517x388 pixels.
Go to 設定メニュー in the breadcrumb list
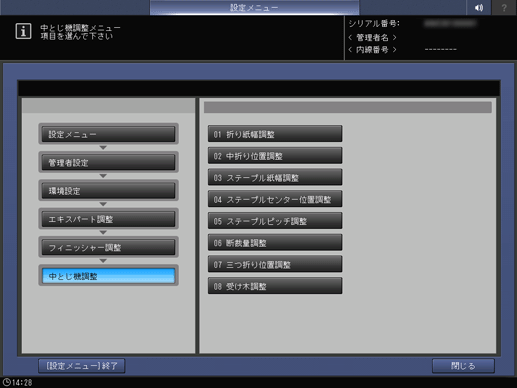point(108,134)
